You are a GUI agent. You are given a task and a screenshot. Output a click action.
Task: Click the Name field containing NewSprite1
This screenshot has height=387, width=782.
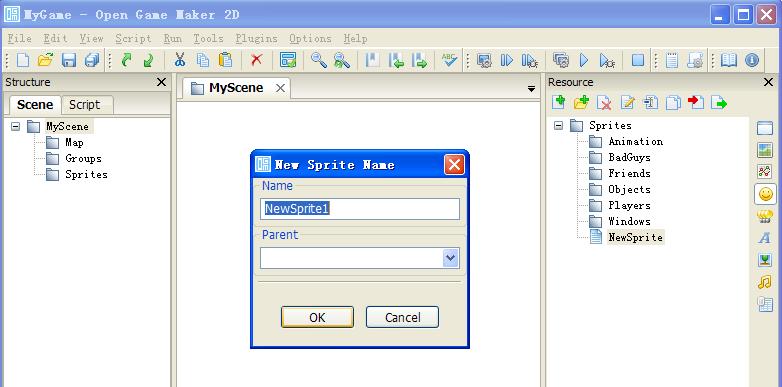coord(360,208)
